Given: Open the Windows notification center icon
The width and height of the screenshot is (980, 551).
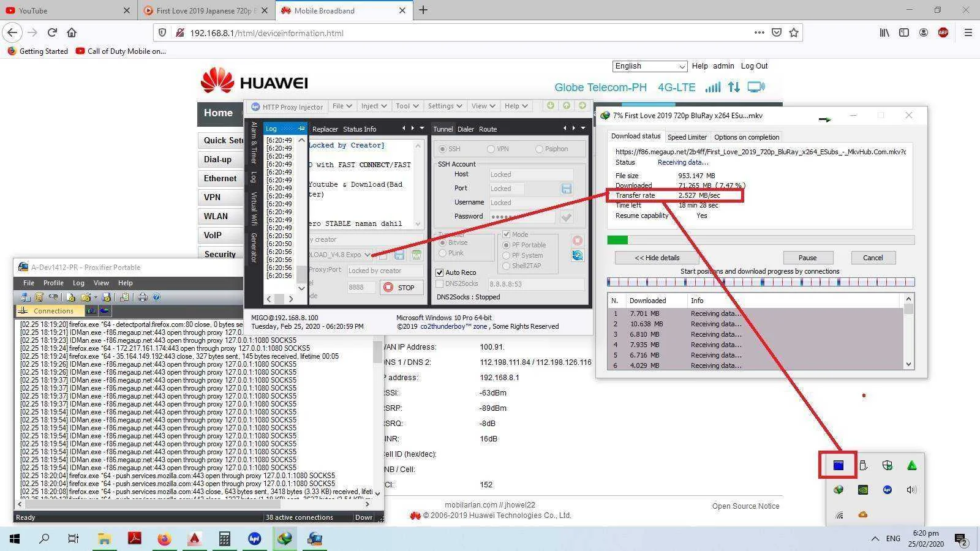Looking at the screenshot, I should pos(961,539).
